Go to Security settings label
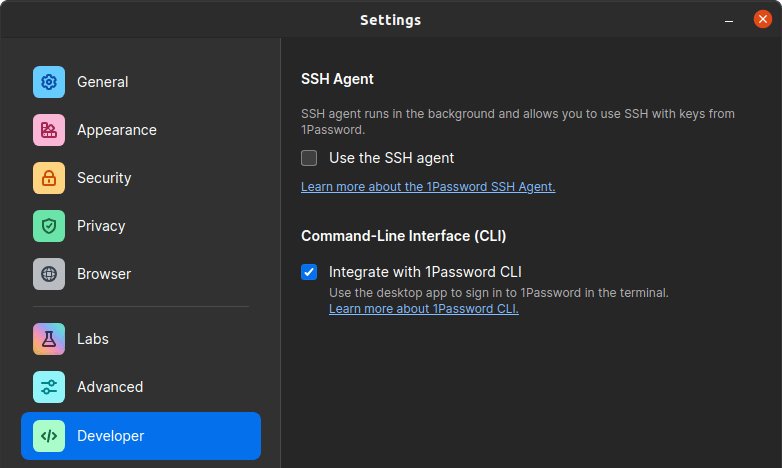 (104, 178)
